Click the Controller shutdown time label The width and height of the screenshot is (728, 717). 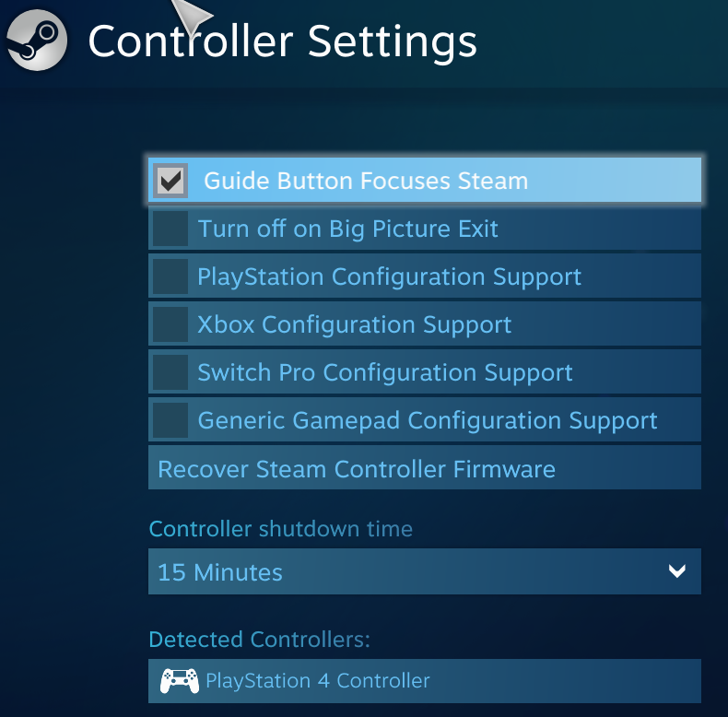[281, 529]
